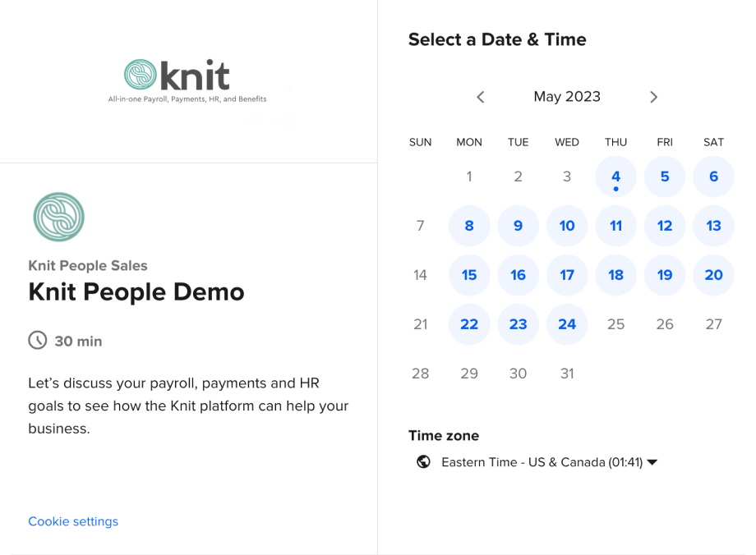The height and width of the screenshot is (555, 756).
Task: Open Cookie settings
Action: pyautogui.click(x=73, y=521)
